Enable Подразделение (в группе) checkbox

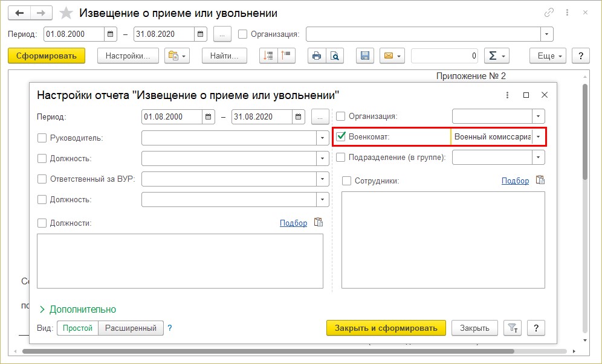coord(340,158)
